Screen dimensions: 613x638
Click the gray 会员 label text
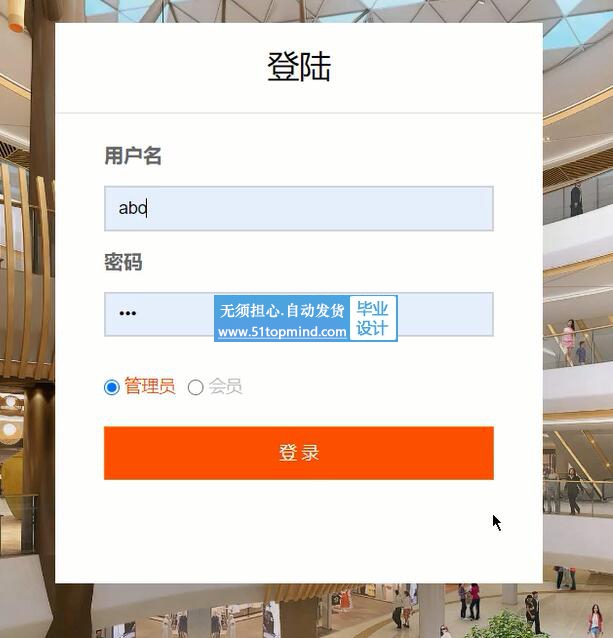coord(225,386)
